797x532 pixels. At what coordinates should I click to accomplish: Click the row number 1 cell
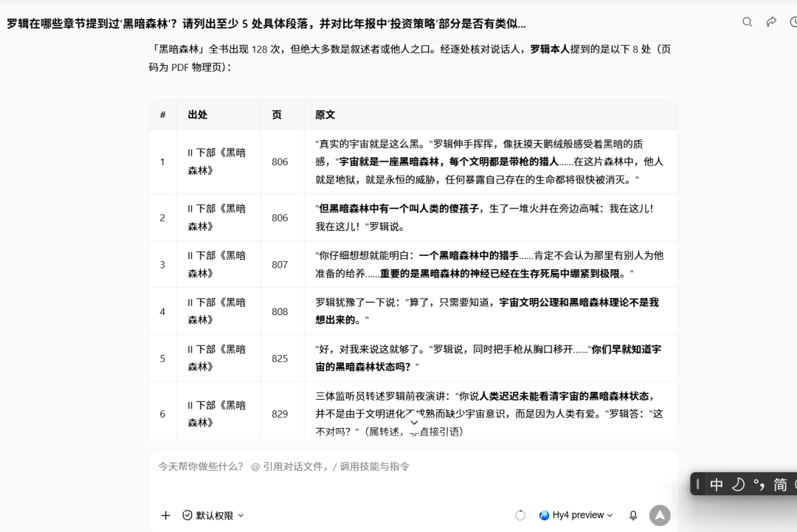[162, 162]
